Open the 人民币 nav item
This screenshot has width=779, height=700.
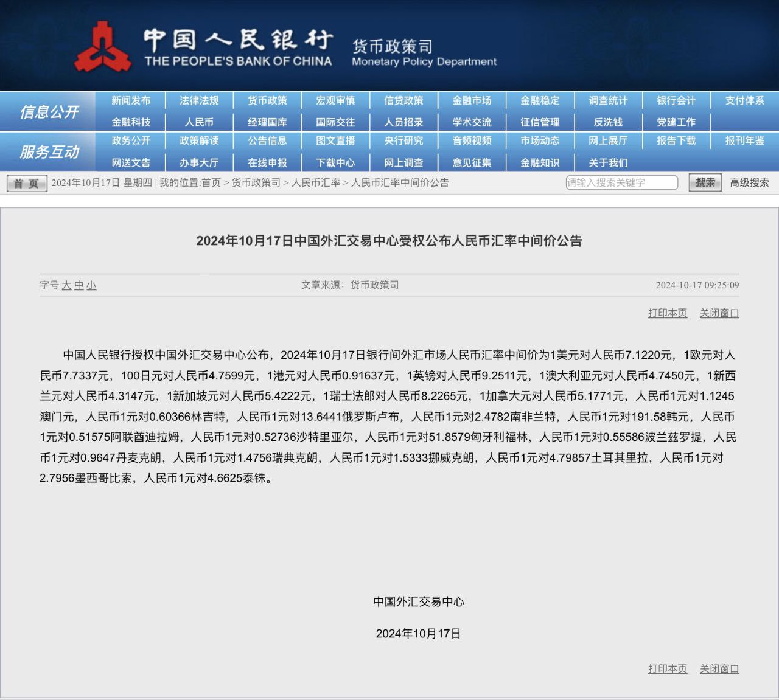click(199, 122)
